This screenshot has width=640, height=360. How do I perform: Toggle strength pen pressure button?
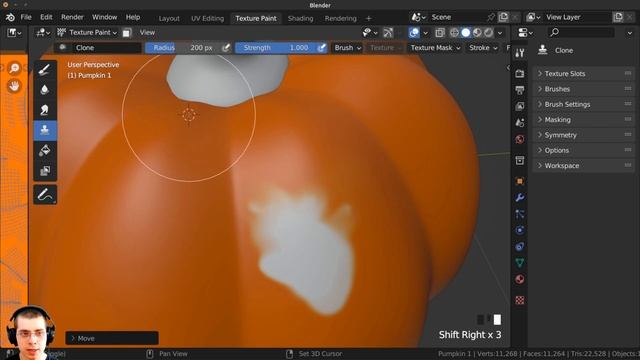(322, 48)
